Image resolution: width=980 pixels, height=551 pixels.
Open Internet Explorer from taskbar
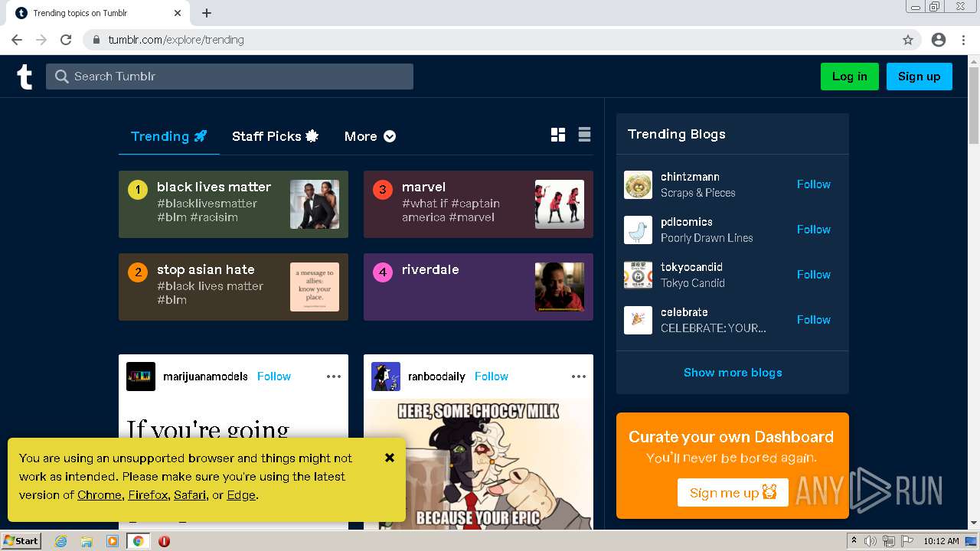[61, 541]
